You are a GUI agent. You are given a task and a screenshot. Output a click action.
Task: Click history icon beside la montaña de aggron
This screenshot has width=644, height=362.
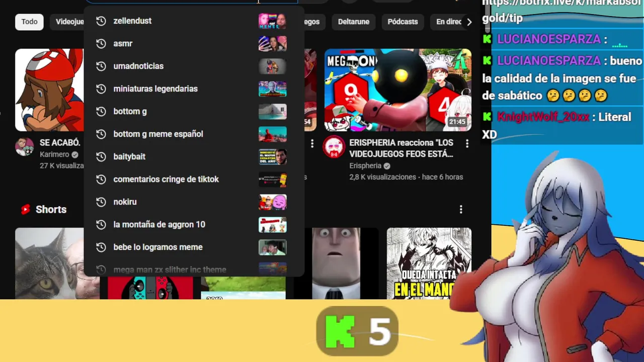pos(101,224)
